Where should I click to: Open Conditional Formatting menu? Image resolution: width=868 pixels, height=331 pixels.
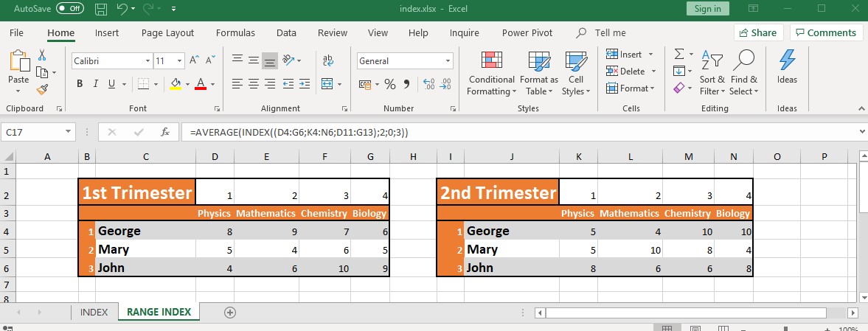pos(491,74)
